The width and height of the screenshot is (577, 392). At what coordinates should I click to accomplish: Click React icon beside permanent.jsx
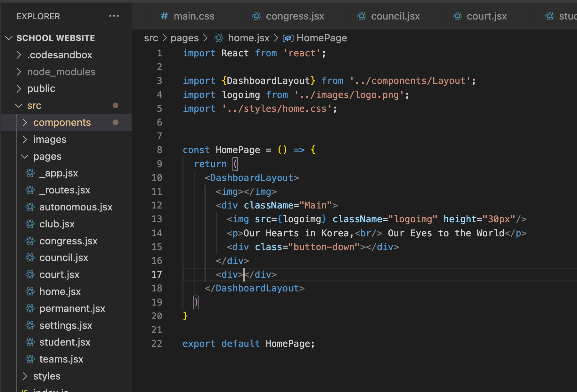[x=30, y=308]
